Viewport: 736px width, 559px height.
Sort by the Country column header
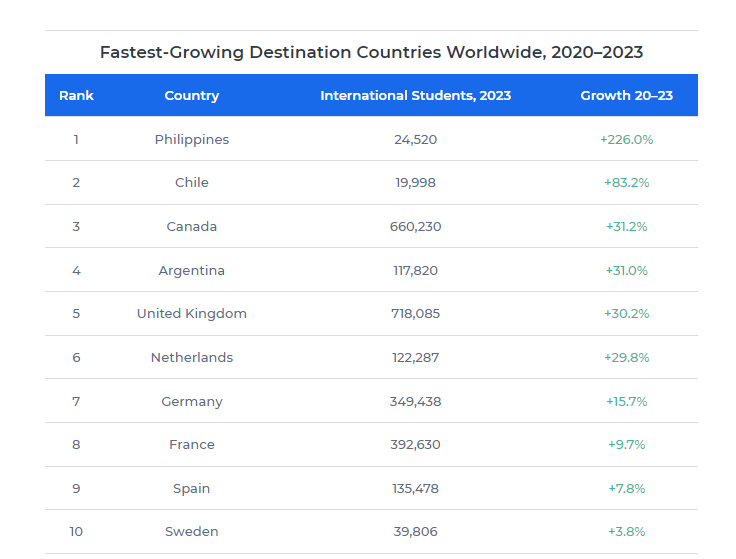191,96
